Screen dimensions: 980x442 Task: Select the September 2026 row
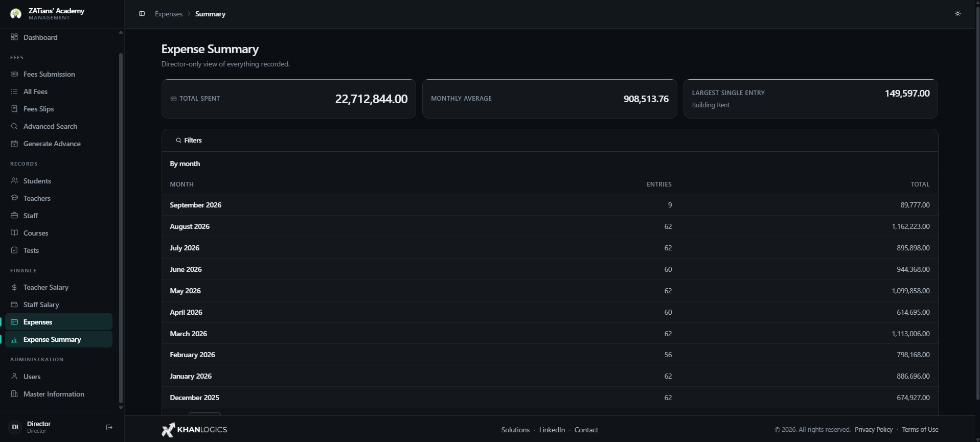point(550,205)
